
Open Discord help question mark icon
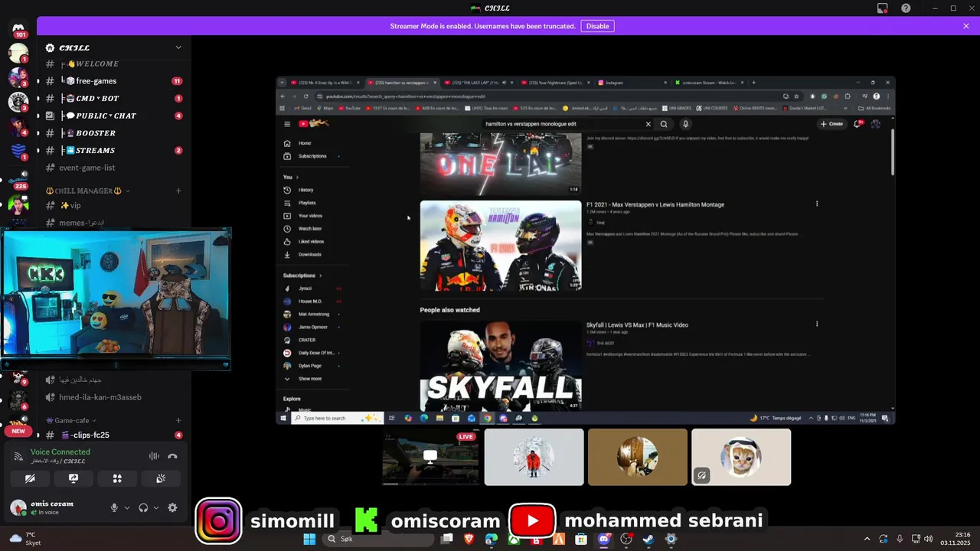pyautogui.click(x=906, y=8)
